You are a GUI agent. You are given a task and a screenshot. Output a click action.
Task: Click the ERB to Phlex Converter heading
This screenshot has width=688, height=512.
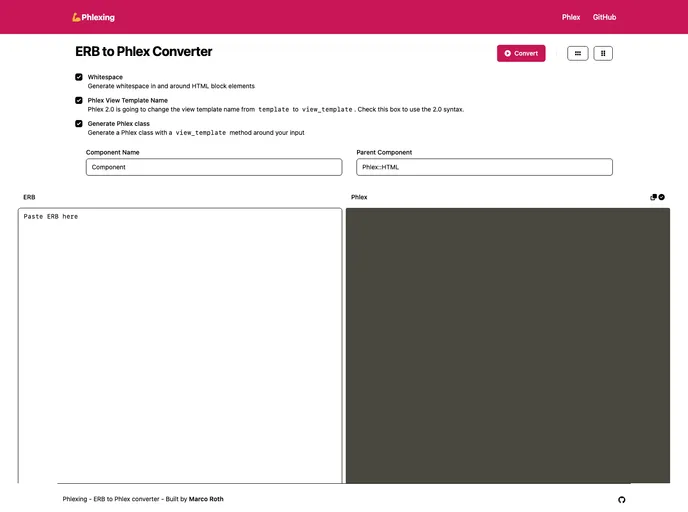click(143, 51)
